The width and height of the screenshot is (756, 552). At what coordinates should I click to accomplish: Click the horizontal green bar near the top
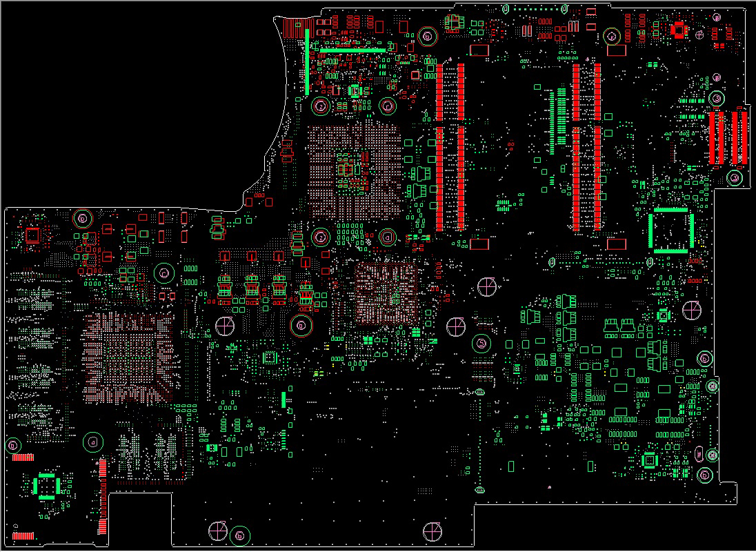click(x=353, y=50)
